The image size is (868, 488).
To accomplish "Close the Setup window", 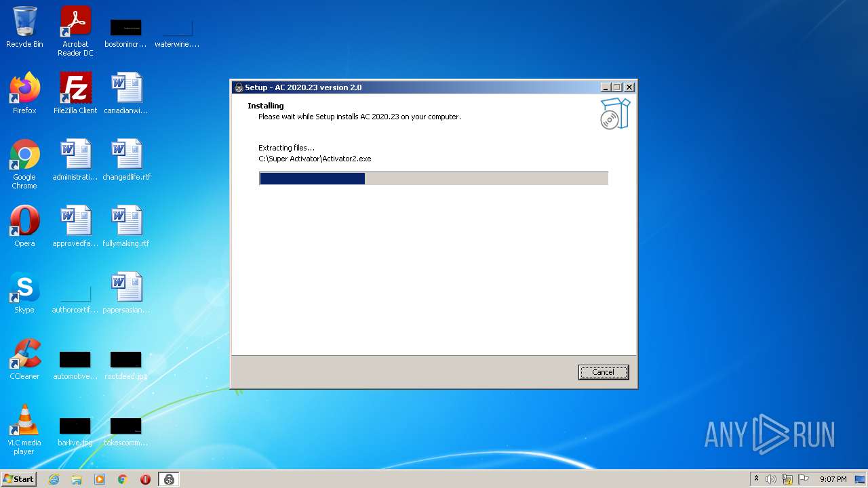I will [x=629, y=87].
